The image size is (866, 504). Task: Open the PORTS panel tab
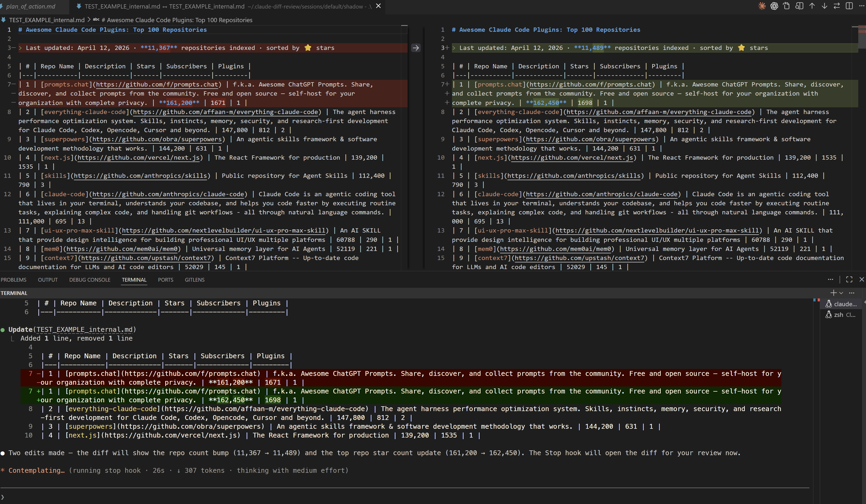point(166,280)
